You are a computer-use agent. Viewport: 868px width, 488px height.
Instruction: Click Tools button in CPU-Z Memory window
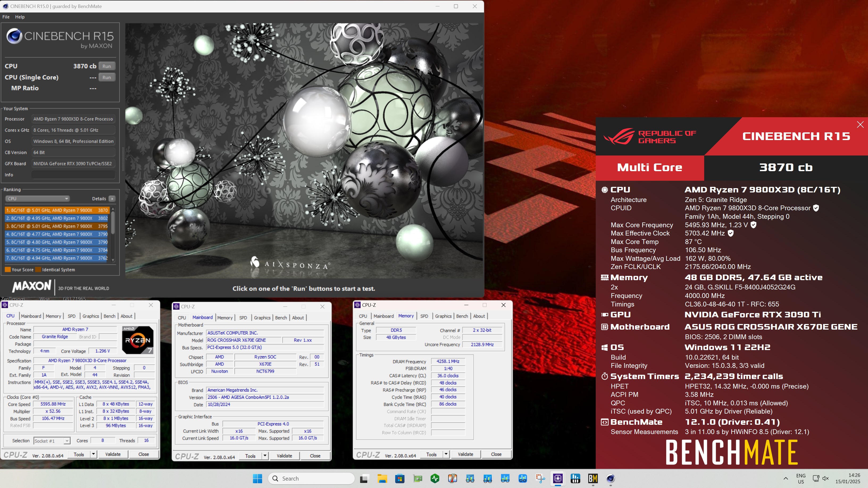click(x=431, y=454)
